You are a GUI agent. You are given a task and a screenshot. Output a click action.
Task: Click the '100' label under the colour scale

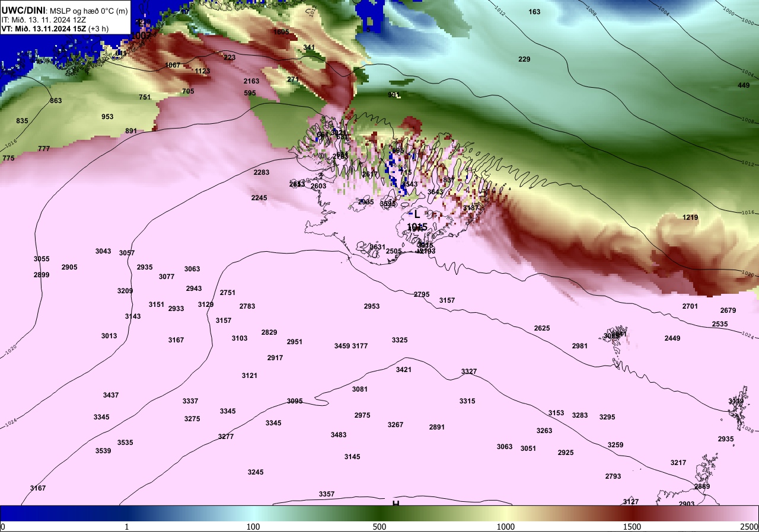253,527
